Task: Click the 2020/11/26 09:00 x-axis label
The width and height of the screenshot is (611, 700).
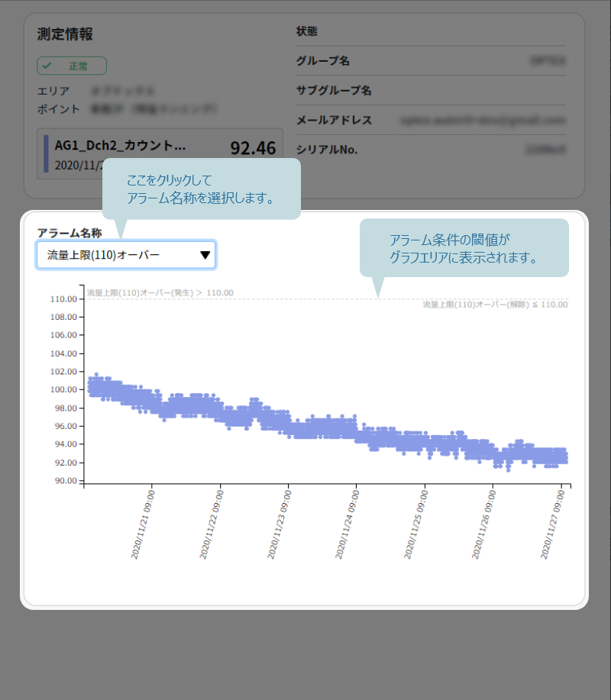Action: point(483,524)
